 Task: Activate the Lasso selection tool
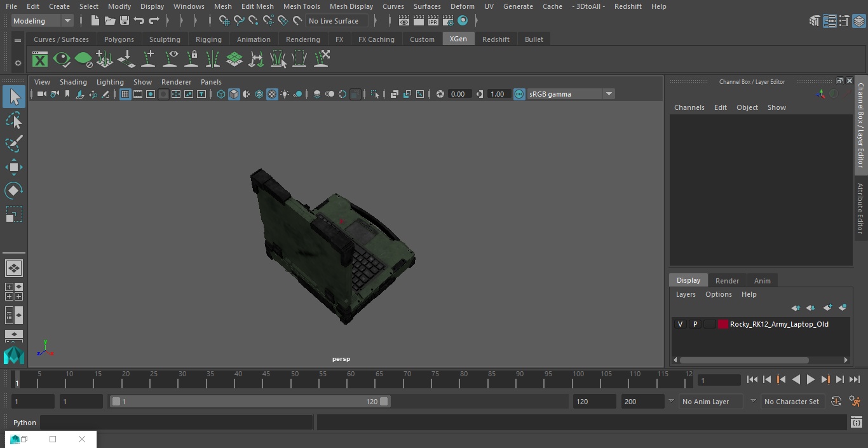pyautogui.click(x=14, y=120)
